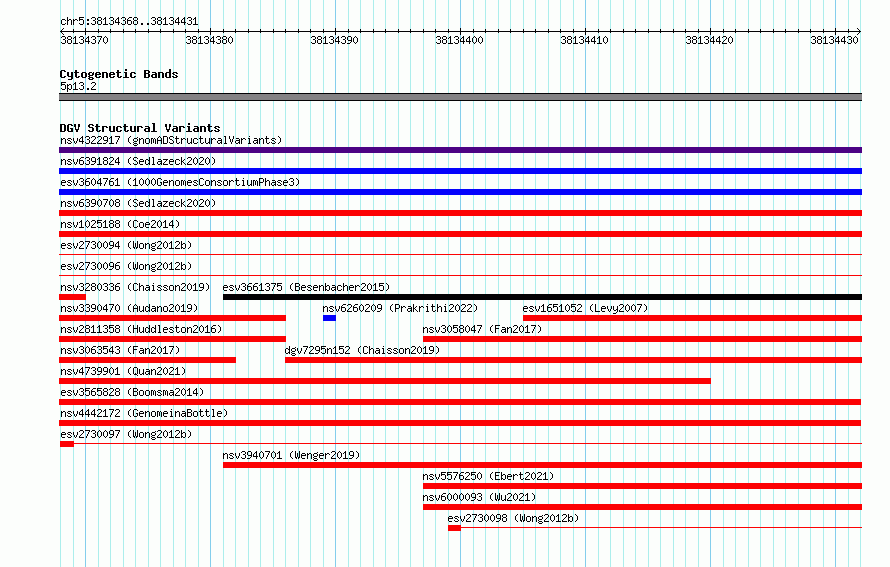Open nsv6391824 (Sedlazeck2020) variant label
The image size is (890, 567).
pyautogui.click(x=138, y=161)
